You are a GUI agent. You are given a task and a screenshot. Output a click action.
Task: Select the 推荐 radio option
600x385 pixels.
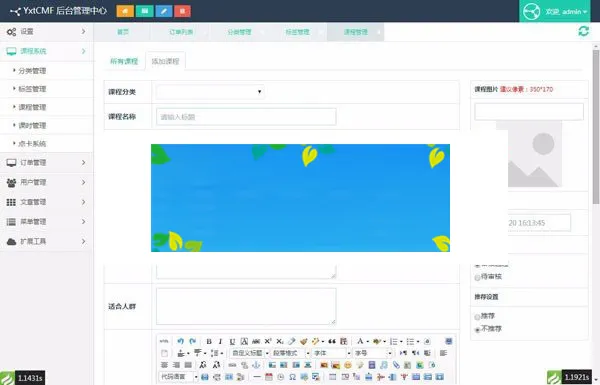[477, 317]
